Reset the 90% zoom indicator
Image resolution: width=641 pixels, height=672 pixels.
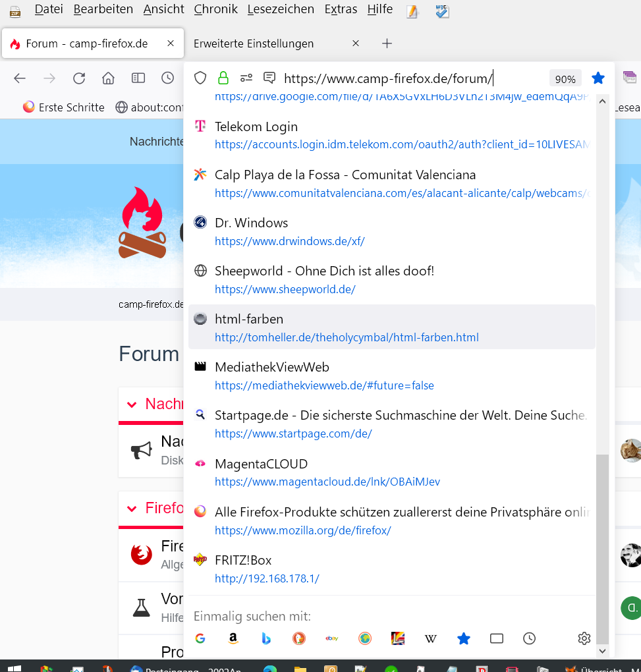point(565,79)
